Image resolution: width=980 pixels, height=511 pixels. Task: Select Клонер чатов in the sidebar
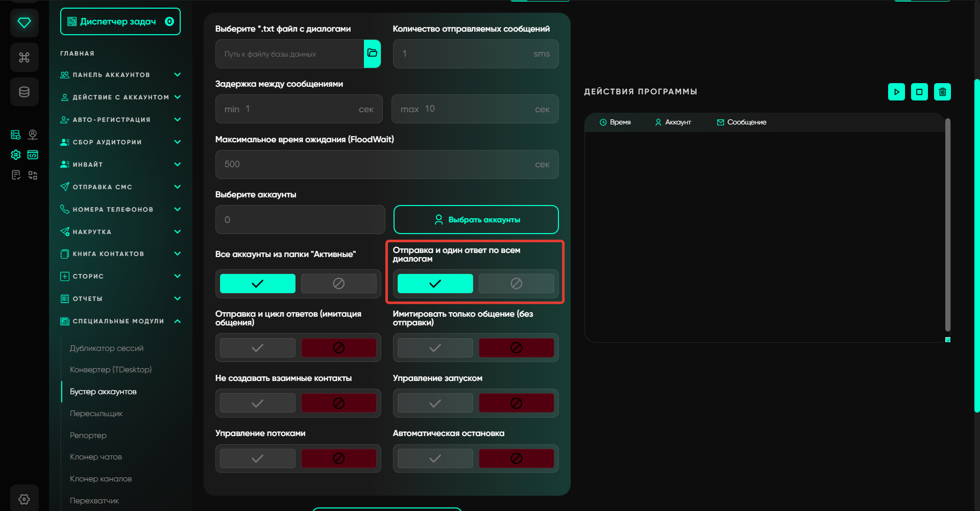pyautogui.click(x=96, y=457)
